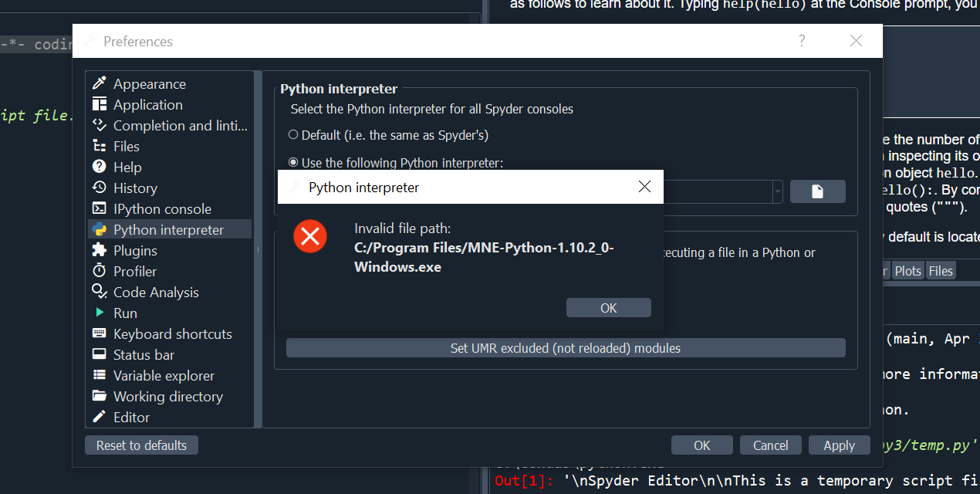Switch to the Plots tab
980x494 pixels.
[x=907, y=271]
